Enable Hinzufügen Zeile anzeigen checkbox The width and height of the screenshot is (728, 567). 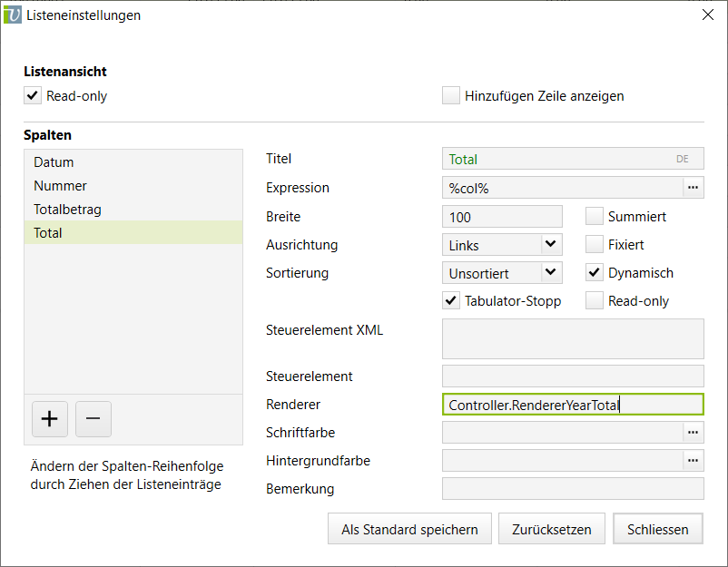coord(451,95)
